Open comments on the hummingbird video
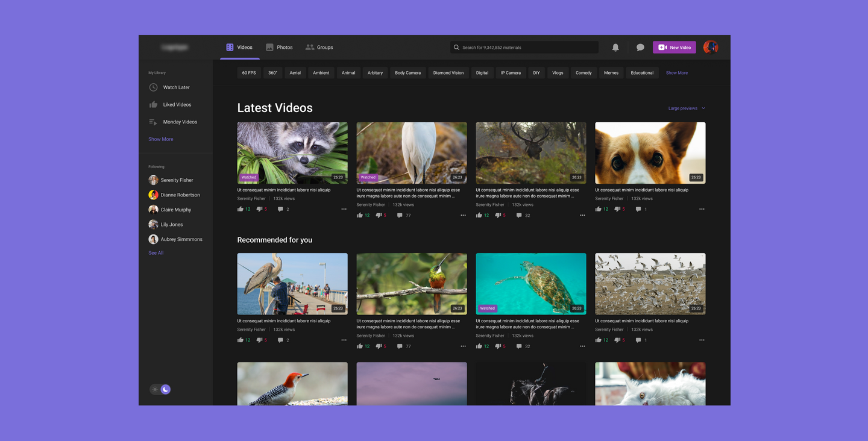Image resolution: width=868 pixels, height=441 pixels. [x=400, y=346]
